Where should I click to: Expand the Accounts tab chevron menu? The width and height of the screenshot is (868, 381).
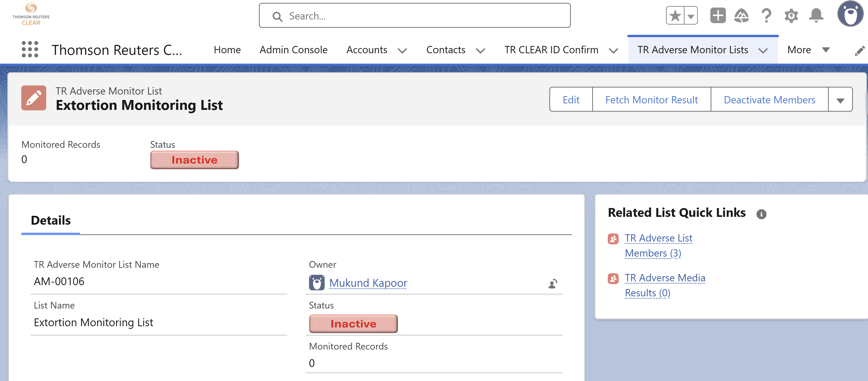pyautogui.click(x=402, y=51)
